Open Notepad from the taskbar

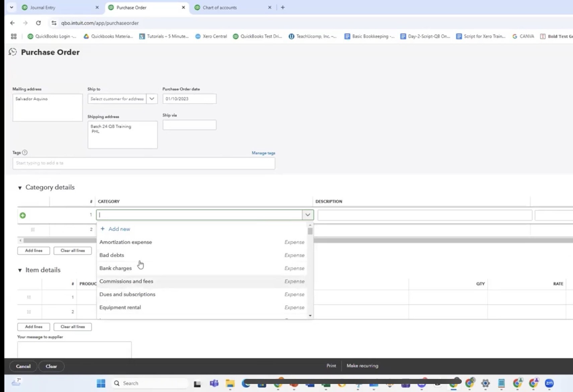tap(501, 383)
